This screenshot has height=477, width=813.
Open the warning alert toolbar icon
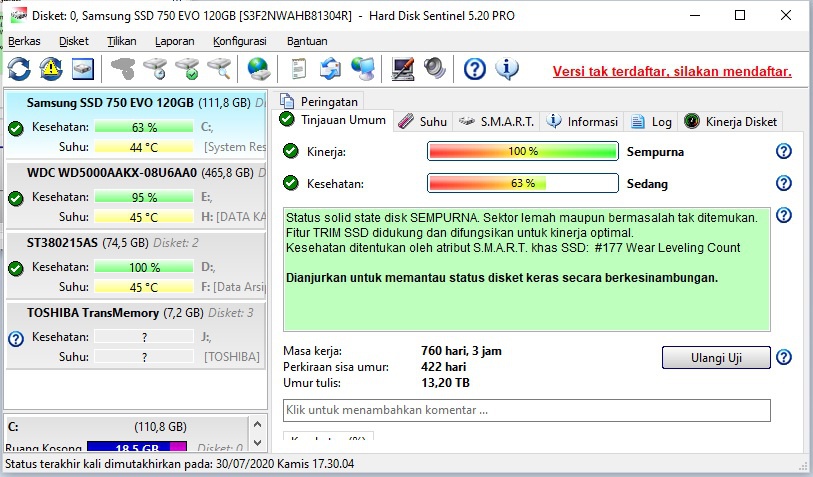tap(51, 69)
